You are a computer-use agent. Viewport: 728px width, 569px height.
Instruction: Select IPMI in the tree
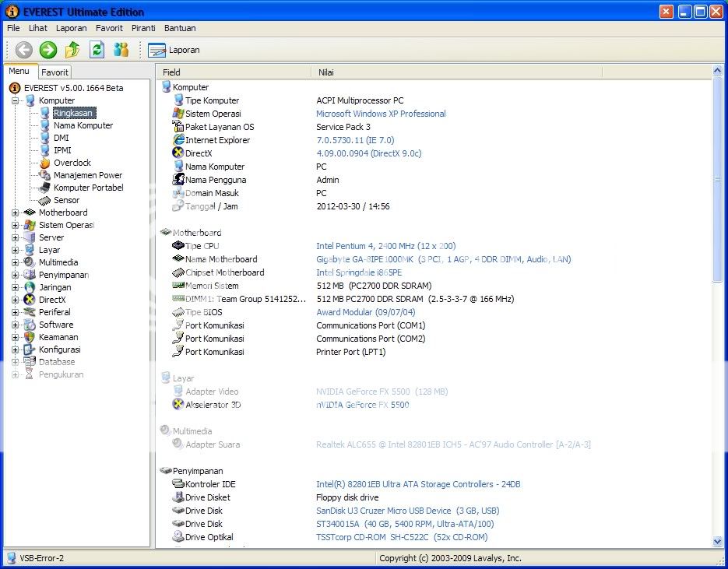point(62,150)
